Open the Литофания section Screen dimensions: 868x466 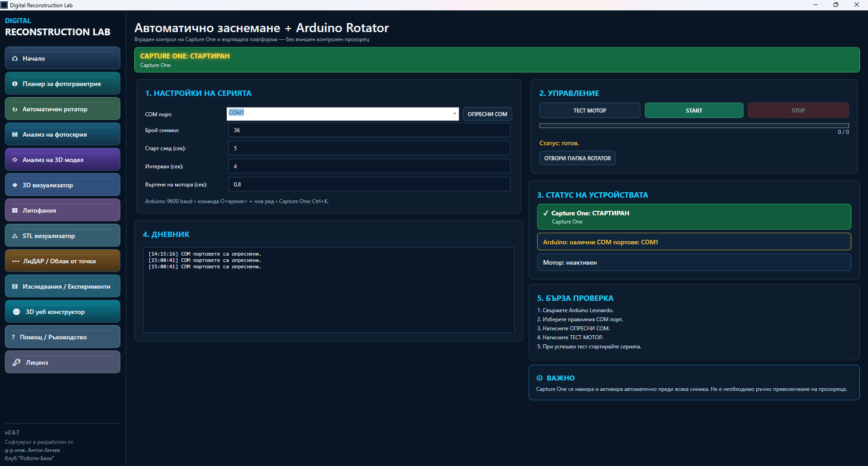point(62,210)
